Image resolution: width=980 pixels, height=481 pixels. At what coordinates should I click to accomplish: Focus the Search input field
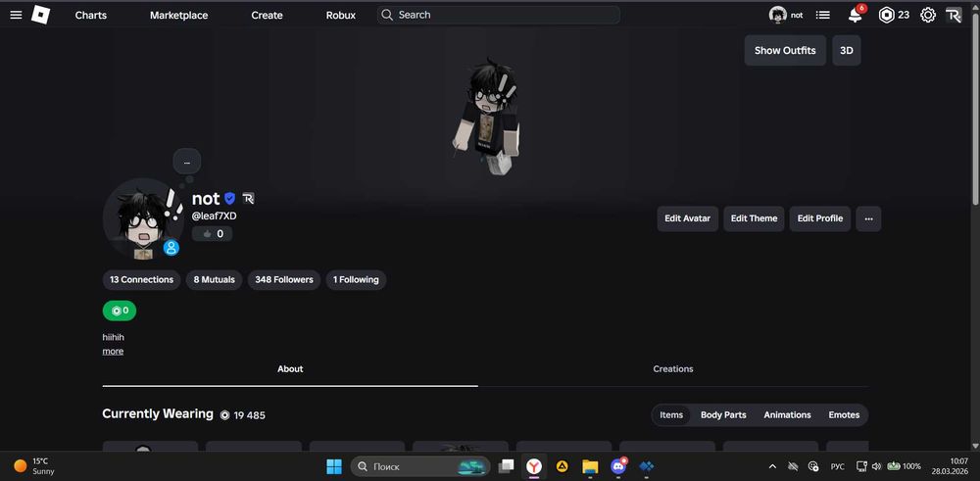[498, 15]
